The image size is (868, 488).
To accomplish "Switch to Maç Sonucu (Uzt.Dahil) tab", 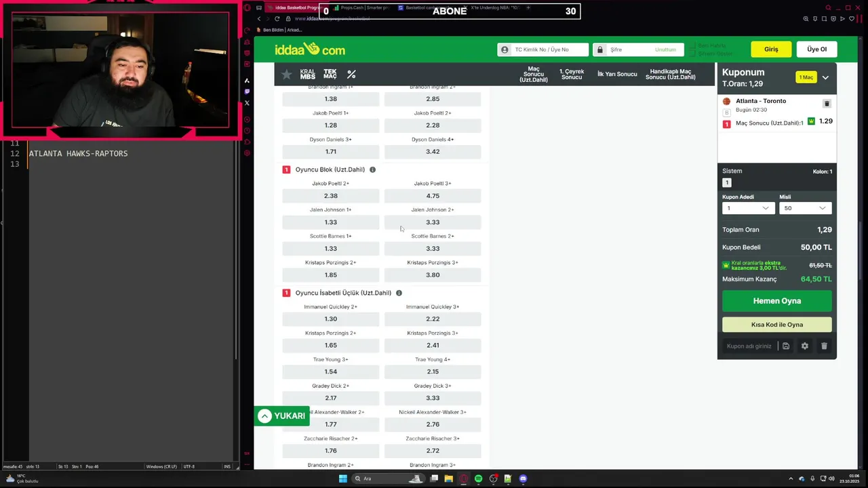I will (x=534, y=75).
